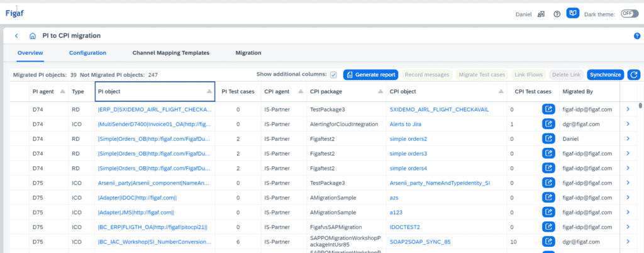644x253 pixels.
Task: Select the FigafvsSAPMigration package cell
Action: coord(336,227)
